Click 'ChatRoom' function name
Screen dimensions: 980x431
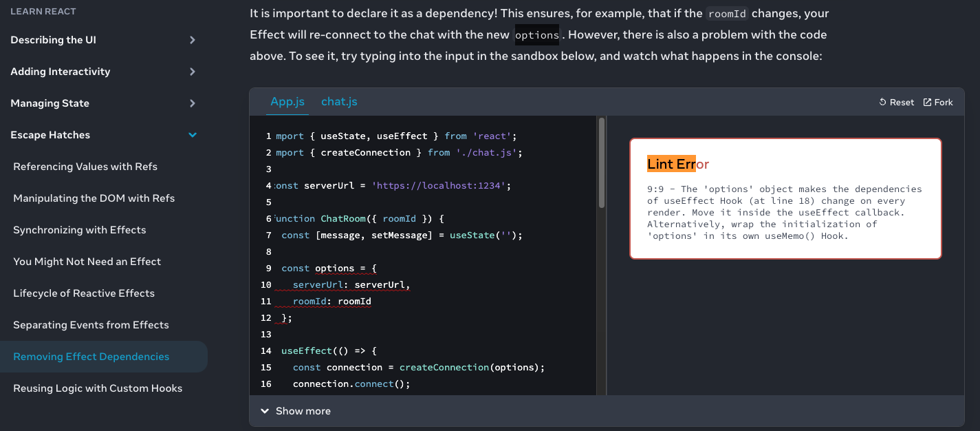(x=343, y=219)
